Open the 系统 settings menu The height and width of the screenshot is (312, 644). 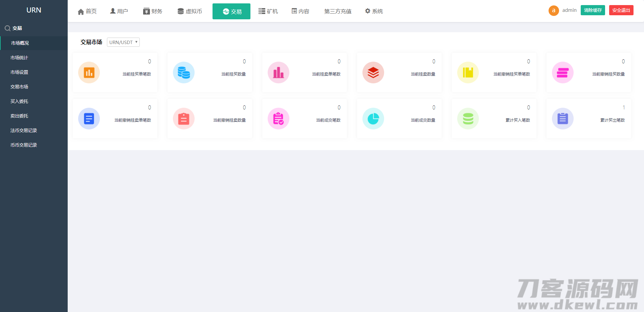pos(374,12)
